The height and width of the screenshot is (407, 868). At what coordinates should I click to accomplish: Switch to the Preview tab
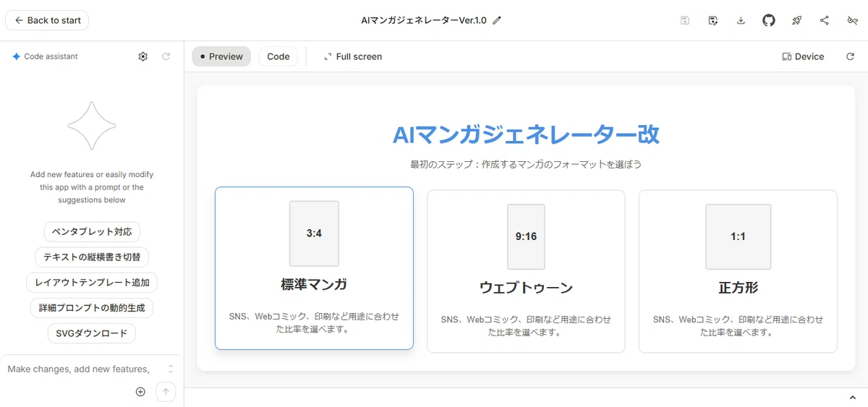pos(221,56)
